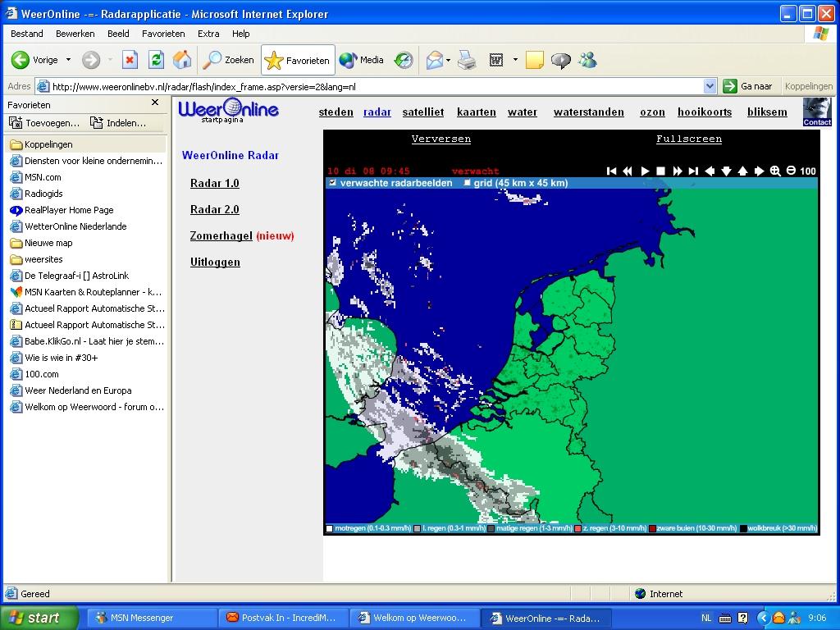
Task: Click the Print toolbar icon
Action: pyautogui.click(x=467, y=60)
